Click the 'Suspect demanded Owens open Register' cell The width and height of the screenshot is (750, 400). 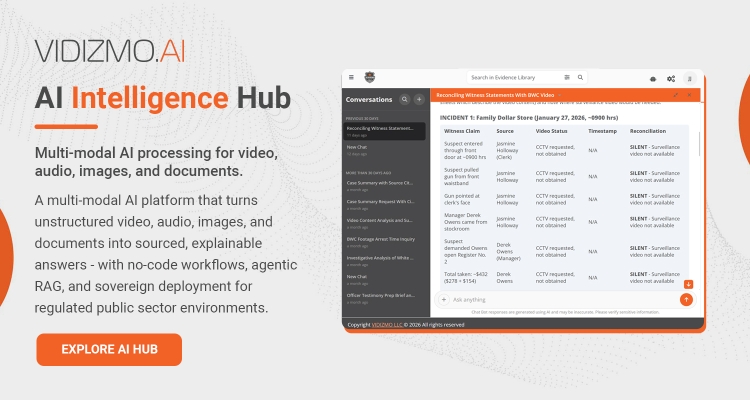(465, 251)
